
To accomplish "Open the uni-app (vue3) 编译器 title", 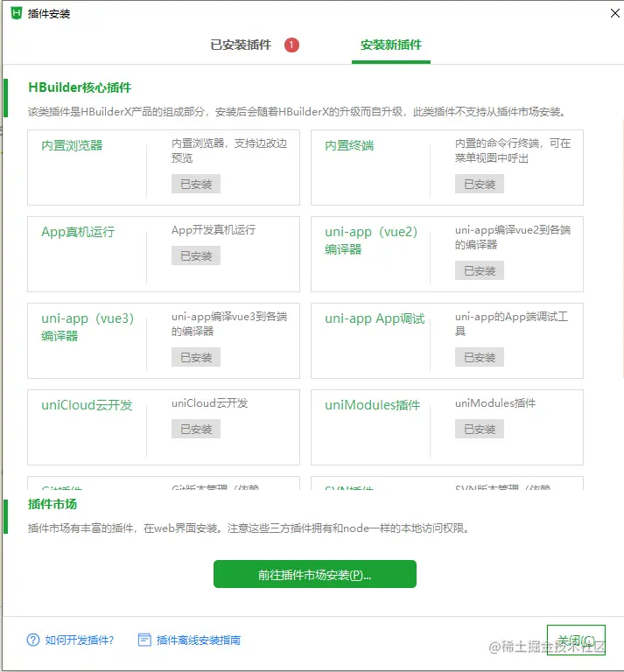I will [x=88, y=327].
